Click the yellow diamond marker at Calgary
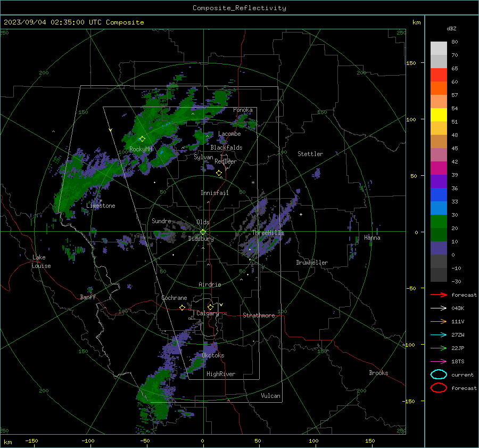The image size is (479, 448). (x=210, y=307)
